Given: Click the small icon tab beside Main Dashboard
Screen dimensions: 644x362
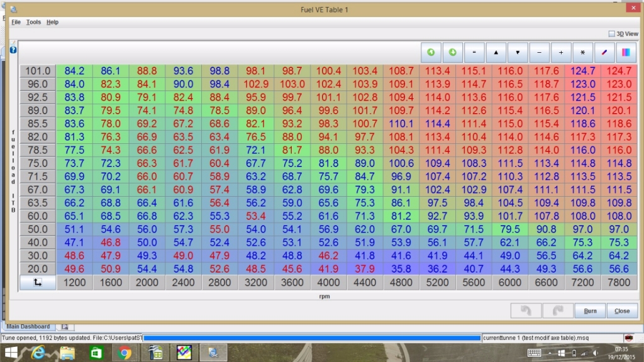Looking at the screenshot, I should click(65, 327).
